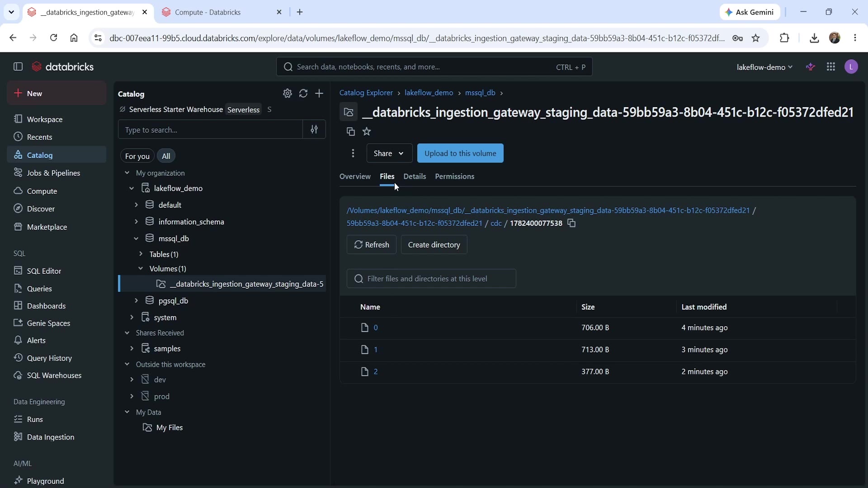Collapse the My organization section
Image resolution: width=868 pixels, height=488 pixels.
coord(127,173)
